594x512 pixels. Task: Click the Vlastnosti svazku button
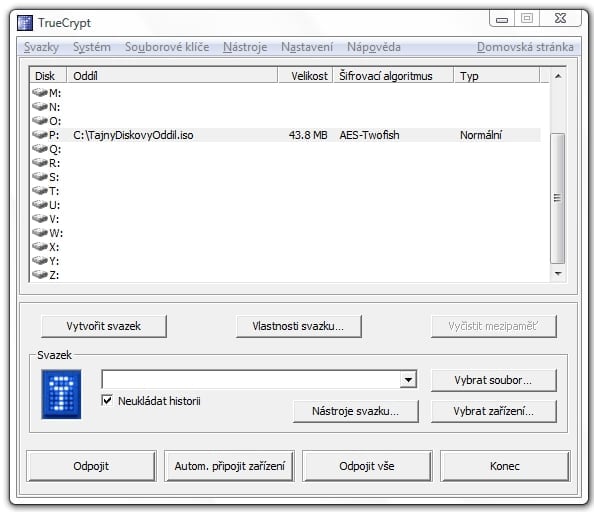pyautogui.click(x=299, y=326)
